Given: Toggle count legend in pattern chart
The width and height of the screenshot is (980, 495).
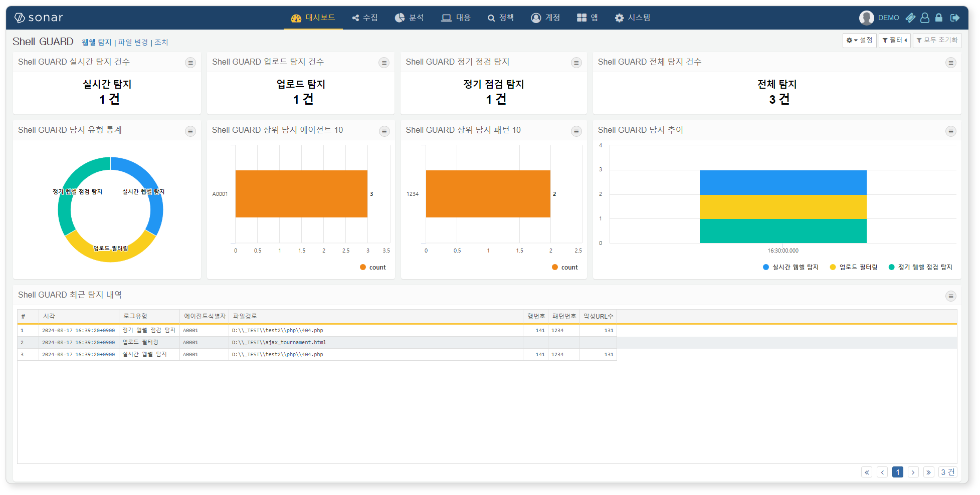Looking at the screenshot, I should point(565,268).
